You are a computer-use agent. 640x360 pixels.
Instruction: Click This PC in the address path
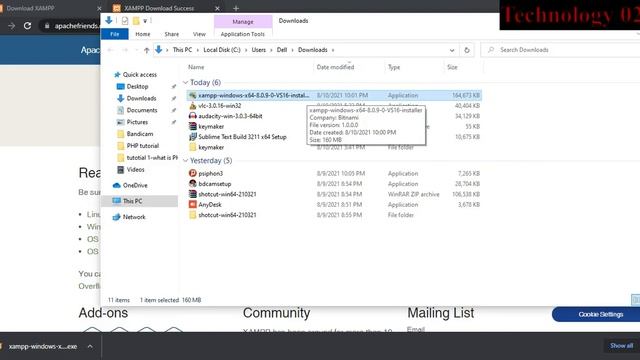click(x=182, y=50)
